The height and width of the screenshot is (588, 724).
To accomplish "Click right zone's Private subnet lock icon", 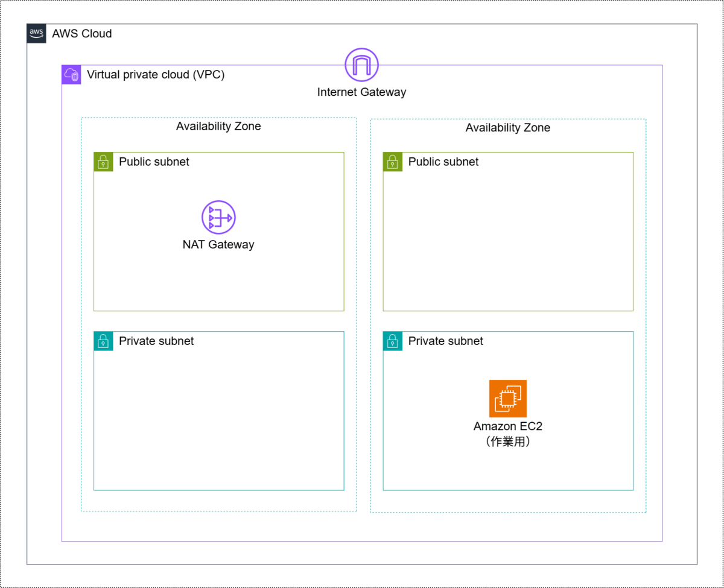I will (x=393, y=341).
